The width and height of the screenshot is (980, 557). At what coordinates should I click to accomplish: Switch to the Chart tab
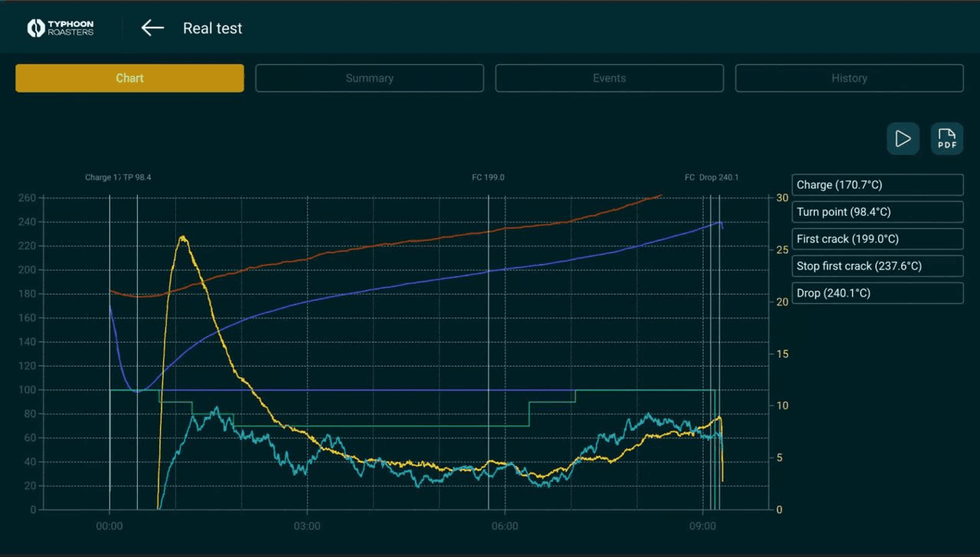tap(129, 78)
